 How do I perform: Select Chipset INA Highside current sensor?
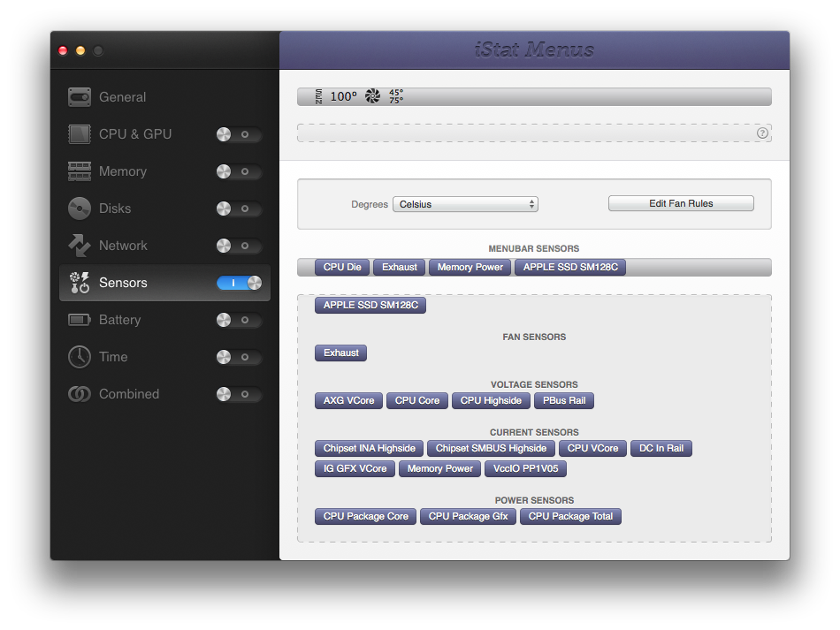pyautogui.click(x=369, y=448)
